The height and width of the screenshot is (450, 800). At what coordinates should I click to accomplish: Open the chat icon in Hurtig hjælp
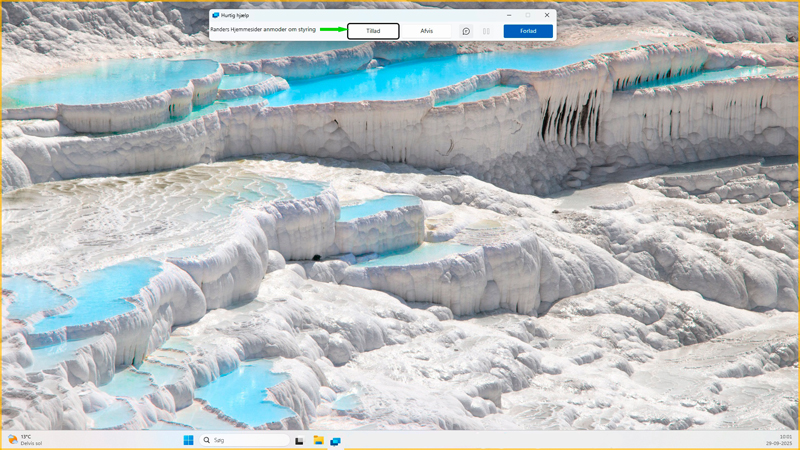(x=466, y=31)
